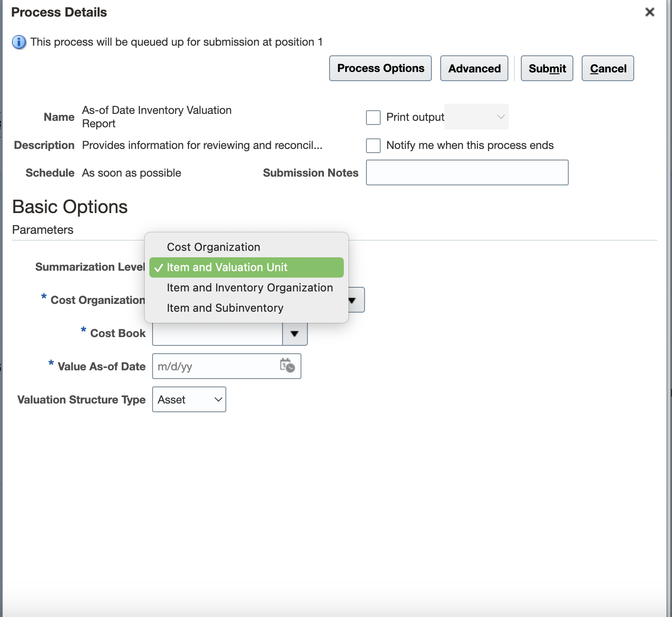
Task: Cancel the process submission
Action: (607, 68)
